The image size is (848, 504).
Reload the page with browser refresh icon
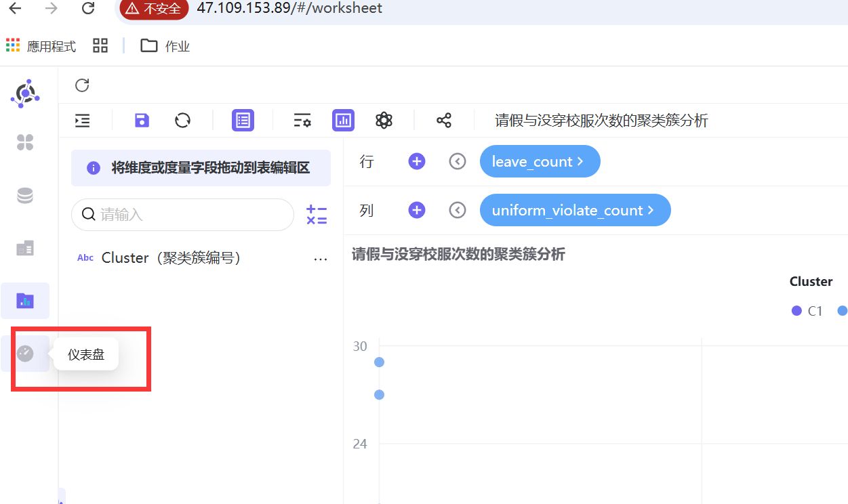click(87, 9)
